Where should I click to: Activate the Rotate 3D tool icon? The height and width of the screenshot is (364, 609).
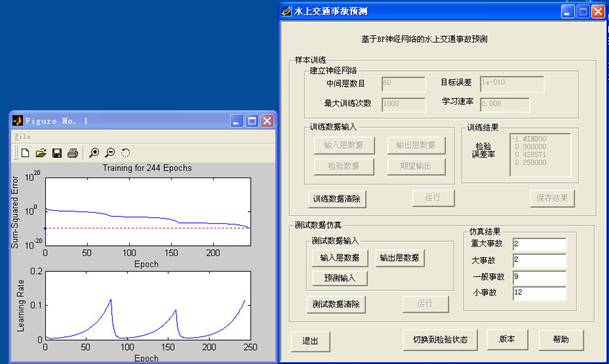[125, 153]
